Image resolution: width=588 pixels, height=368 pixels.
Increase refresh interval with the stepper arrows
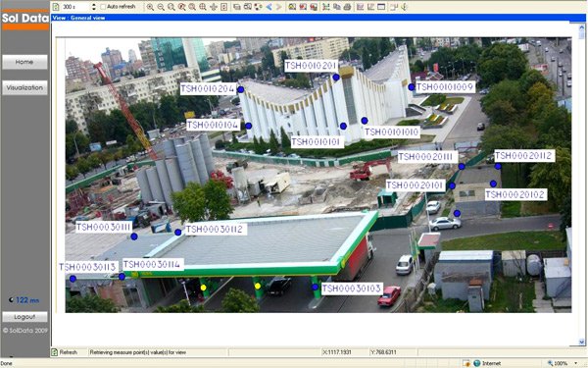tap(94, 5)
